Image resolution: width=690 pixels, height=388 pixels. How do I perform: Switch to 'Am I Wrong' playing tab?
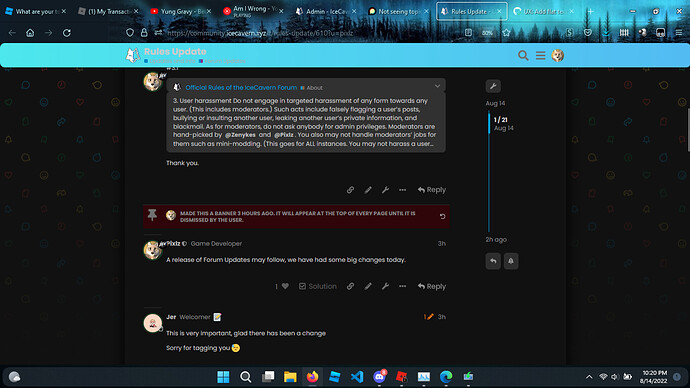pyautogui.click(x=252, y=11)
